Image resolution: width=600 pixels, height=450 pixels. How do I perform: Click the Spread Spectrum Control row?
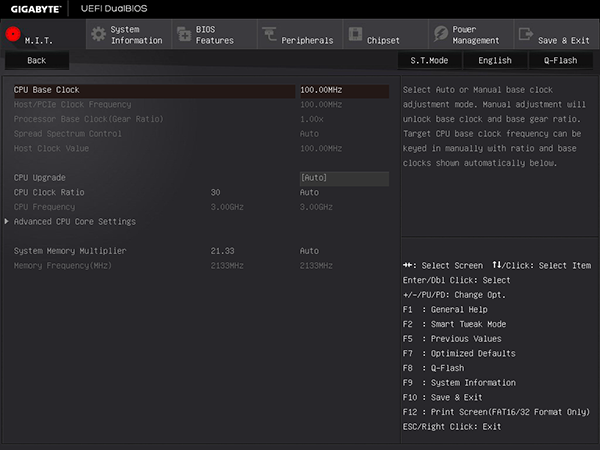point(201,134)
